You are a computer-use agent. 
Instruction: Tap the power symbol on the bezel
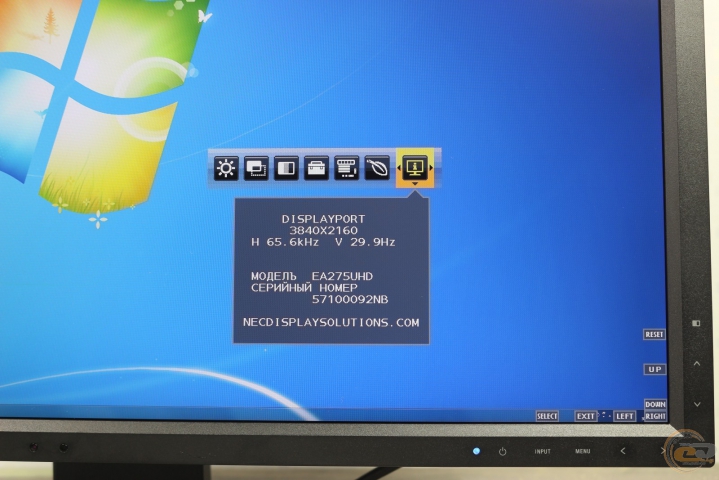pyautogui.click(x=503, y=452)
